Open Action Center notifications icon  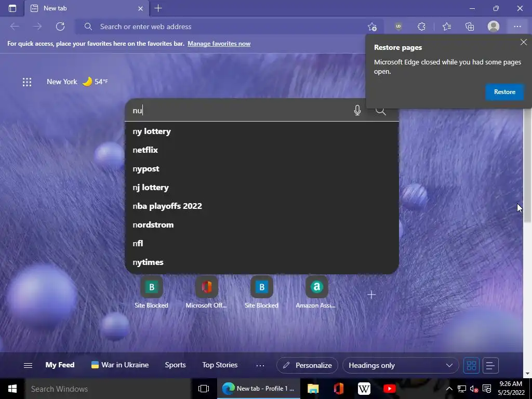[487, 389]
